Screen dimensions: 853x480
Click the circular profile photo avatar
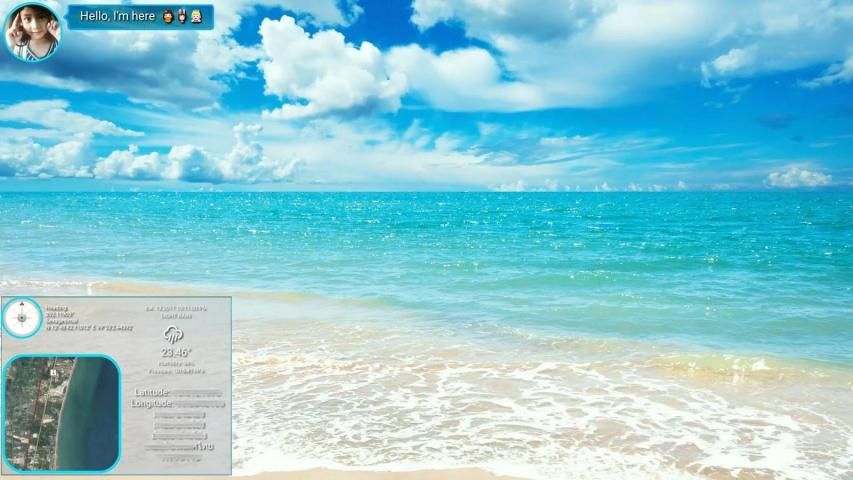[32, 31]
